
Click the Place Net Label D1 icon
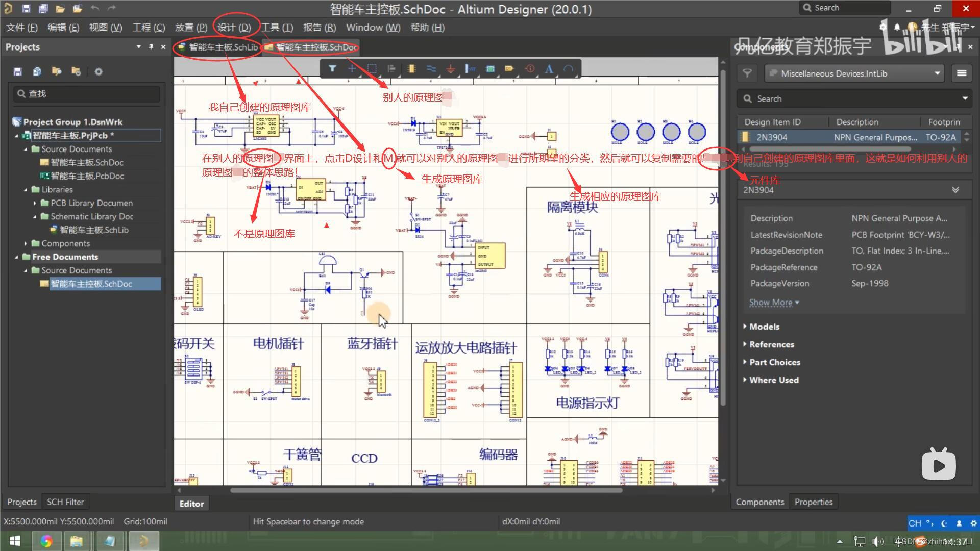[509, 68]
